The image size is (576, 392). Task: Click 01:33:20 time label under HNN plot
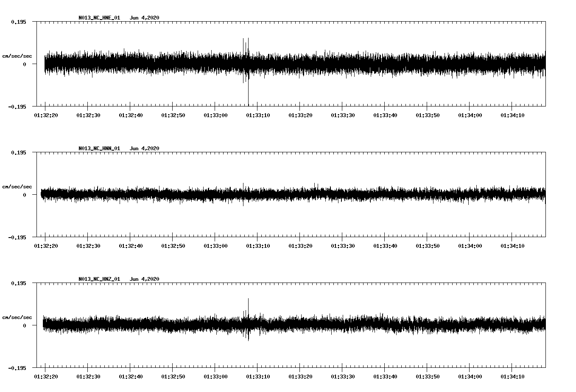pyautogui.click(x=300, y=246)
